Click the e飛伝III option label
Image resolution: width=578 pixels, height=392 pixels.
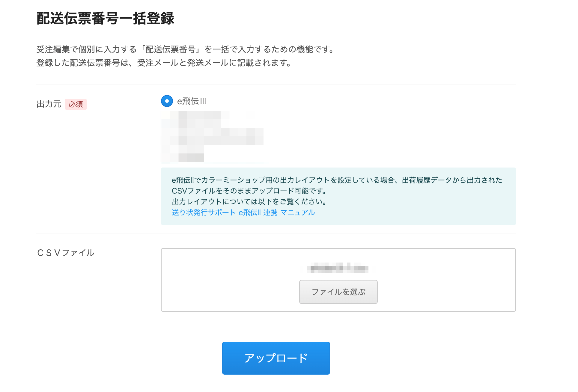(192, 101)
